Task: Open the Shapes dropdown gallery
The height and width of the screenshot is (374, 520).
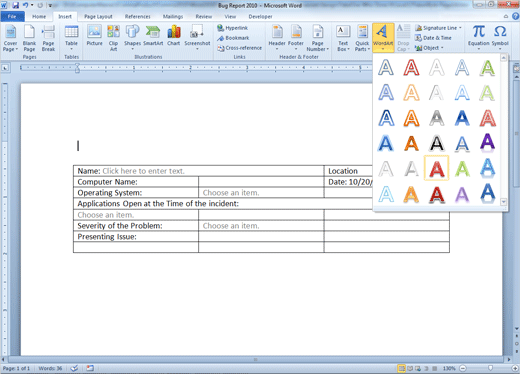Action: pyautogui.click(x=132, y=38)
